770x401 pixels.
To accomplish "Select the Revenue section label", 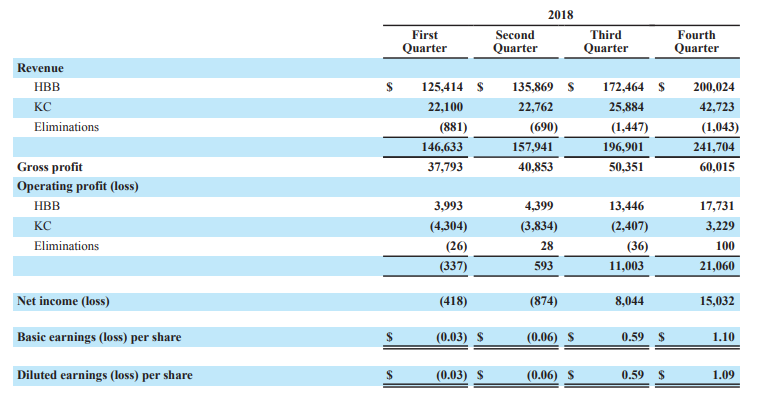I will (40, 68).
